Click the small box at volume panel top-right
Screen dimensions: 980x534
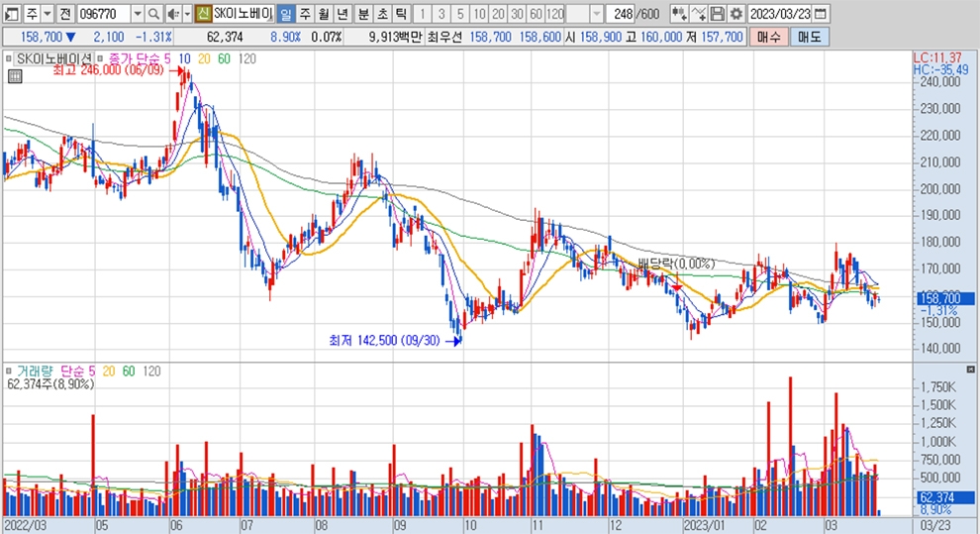(x=971, y=370)
